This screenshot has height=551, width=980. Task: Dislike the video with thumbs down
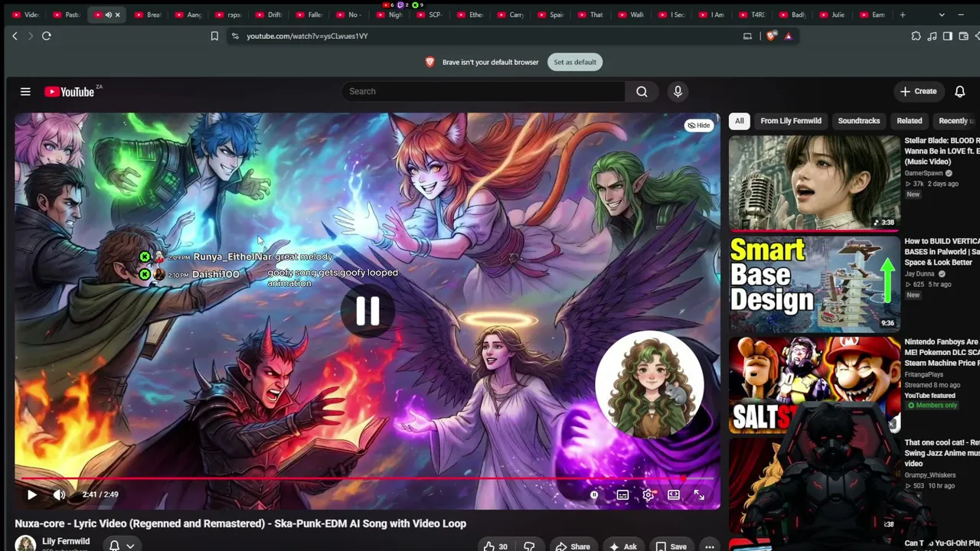[x=529, y=546]
